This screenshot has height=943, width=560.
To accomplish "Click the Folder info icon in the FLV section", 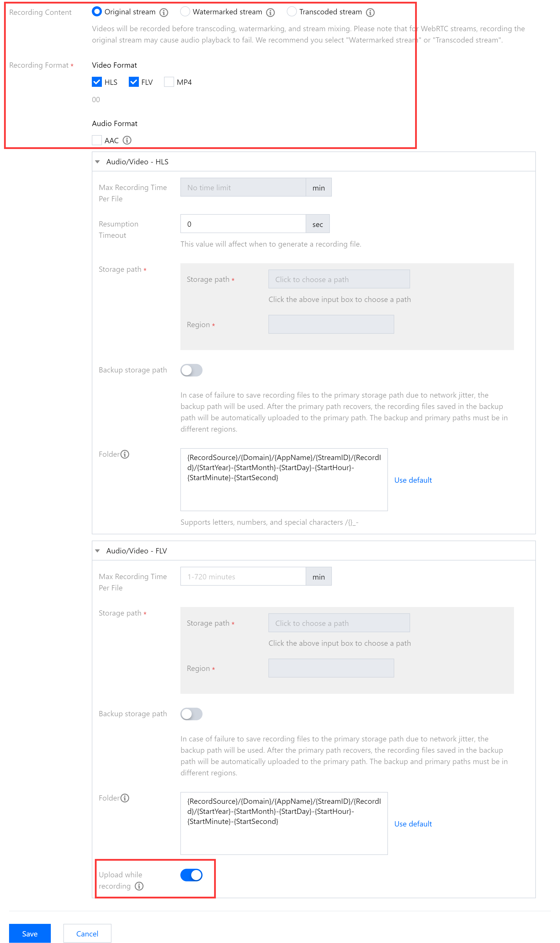I will [125, 798].
